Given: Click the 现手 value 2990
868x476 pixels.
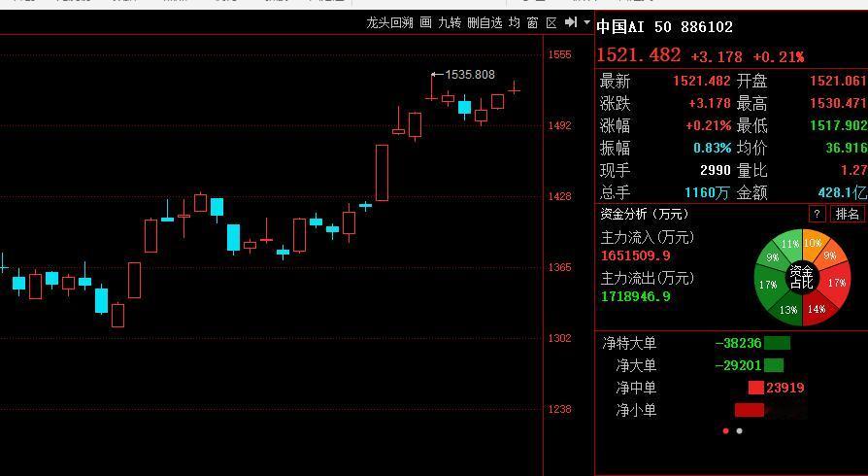Looking at the screenshot, I should (x=716, y=170).
